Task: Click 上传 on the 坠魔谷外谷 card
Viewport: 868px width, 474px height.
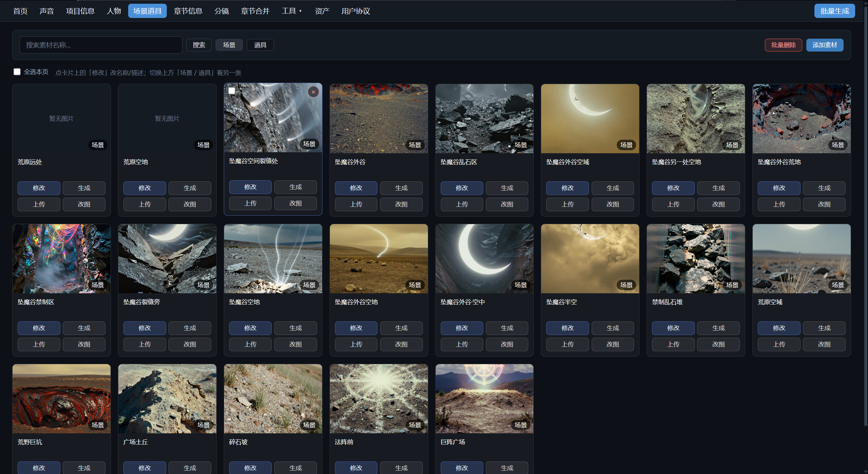Action: tap(356, 204)
